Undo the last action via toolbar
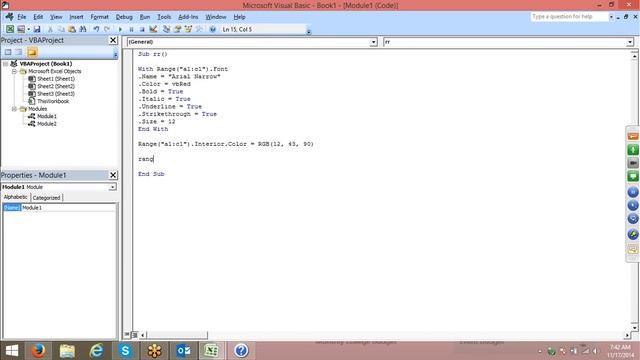640x360 pixels. 96,29
